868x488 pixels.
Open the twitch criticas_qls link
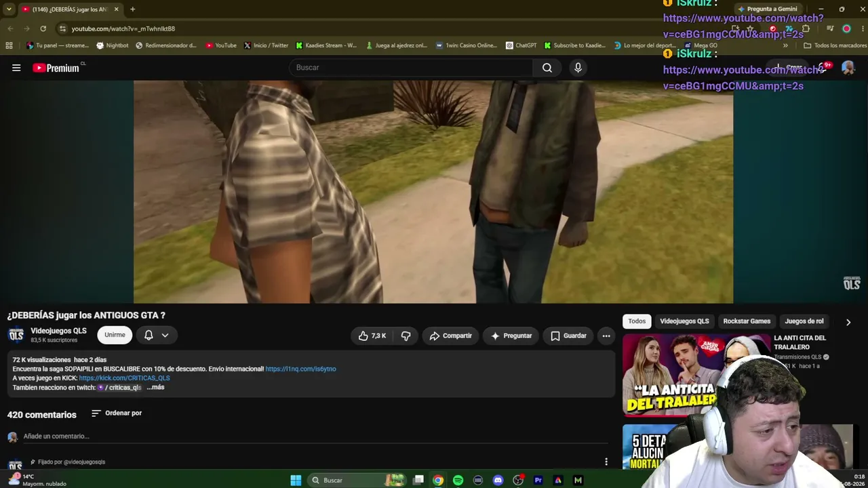[x=119, y=388]
